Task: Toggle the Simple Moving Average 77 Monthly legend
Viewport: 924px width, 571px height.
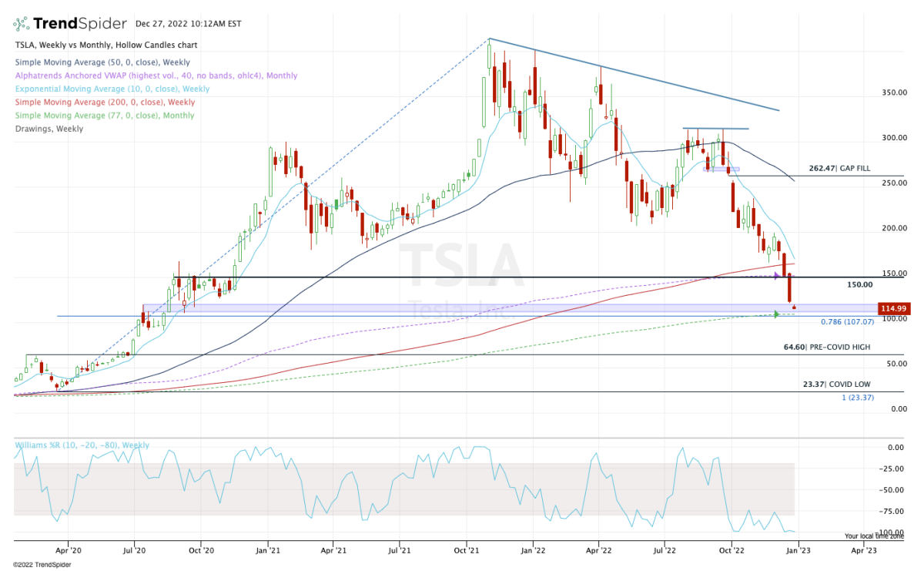Action: point(104,116)
